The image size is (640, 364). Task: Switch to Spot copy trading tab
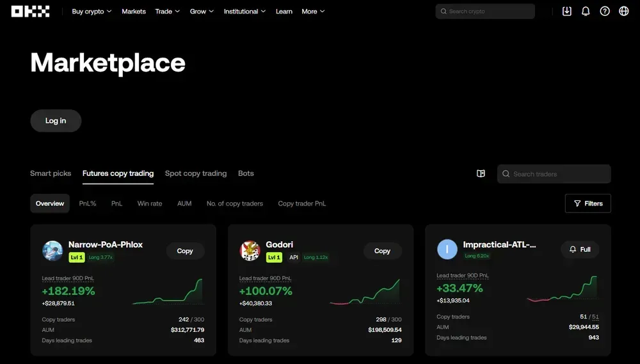pyautogui.click(x=196, y=173)
